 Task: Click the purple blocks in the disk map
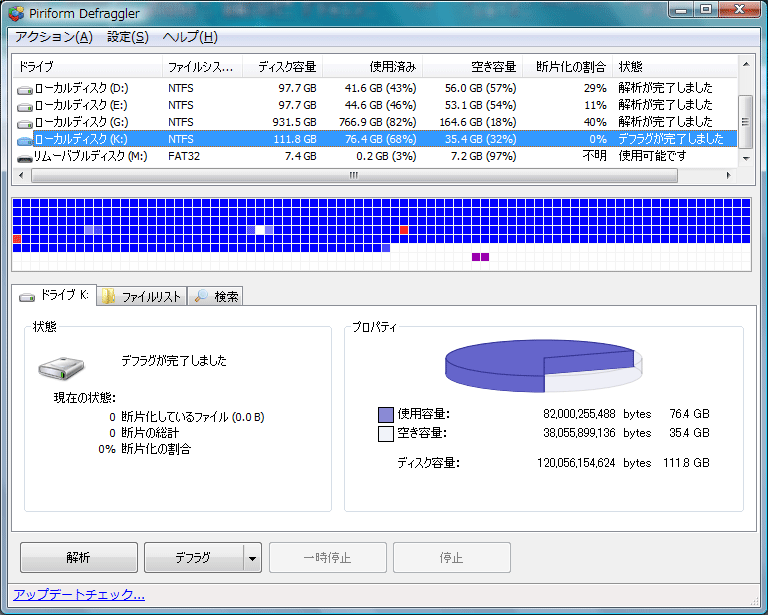(x=480, y=257)
